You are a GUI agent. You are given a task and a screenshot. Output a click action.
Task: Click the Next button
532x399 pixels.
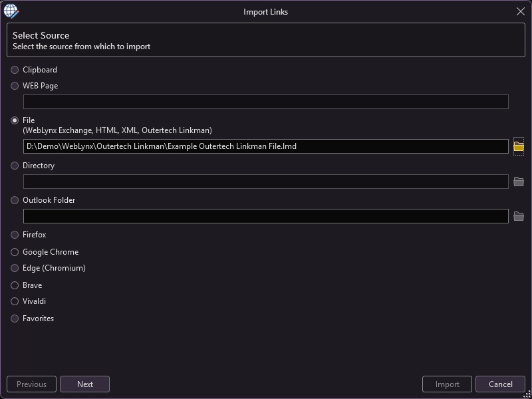click(85, 384)
